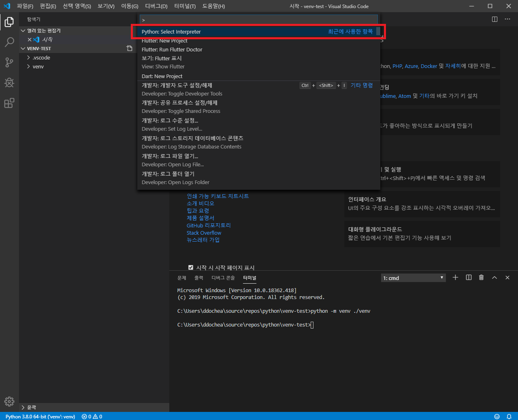Open the 소개 비디오 link
518x420 pixels.
point(200,203)
